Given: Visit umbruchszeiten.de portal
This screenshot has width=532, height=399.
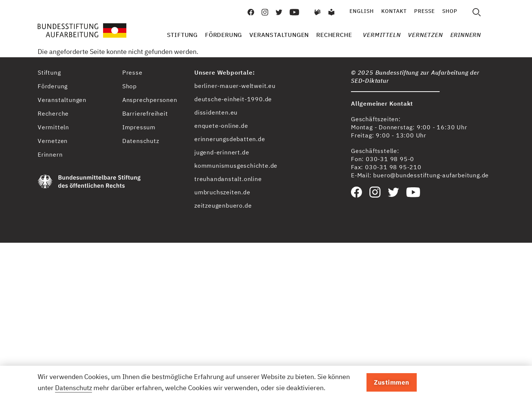Looking at the screenshot, I should [222, 192].
